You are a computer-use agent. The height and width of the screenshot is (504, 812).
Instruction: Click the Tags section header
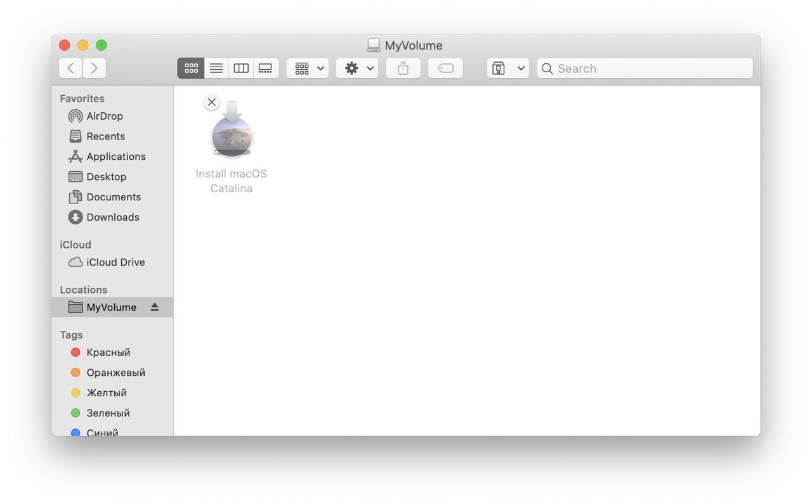click(x=72, y=335)
